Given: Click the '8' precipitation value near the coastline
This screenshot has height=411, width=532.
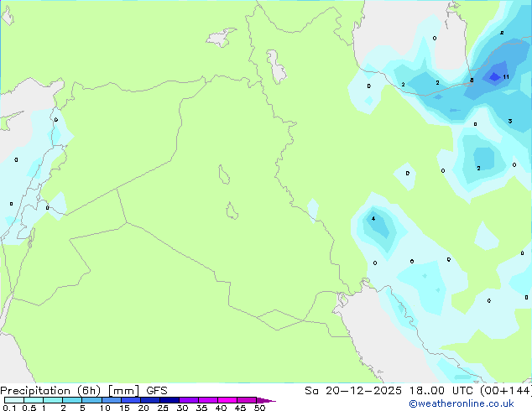Looking at the screenshot, I should 472,81.
